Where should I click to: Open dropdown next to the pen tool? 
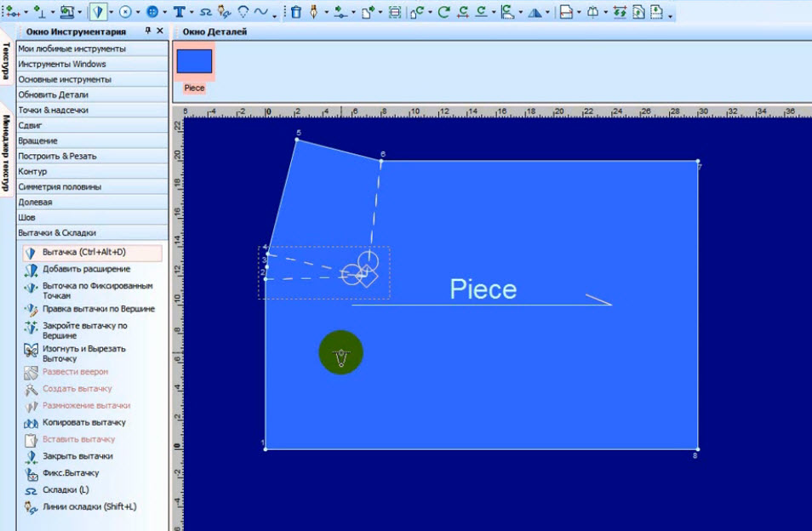pos(326,12)
